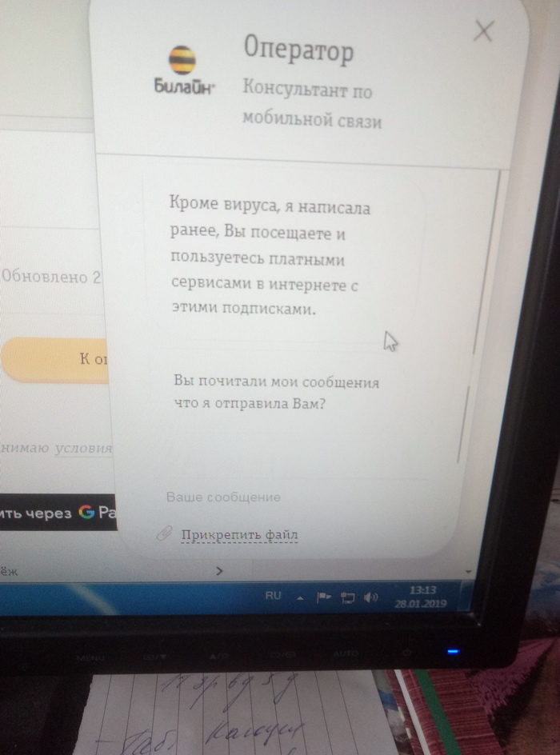Show hidden system tray icons
Viewport: 560px width, 755px height.
click(x=300, y=598)
